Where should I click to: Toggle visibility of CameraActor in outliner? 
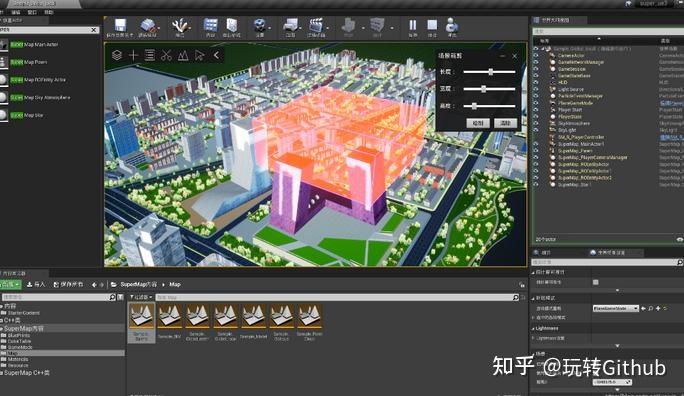[x=536, y=55]
